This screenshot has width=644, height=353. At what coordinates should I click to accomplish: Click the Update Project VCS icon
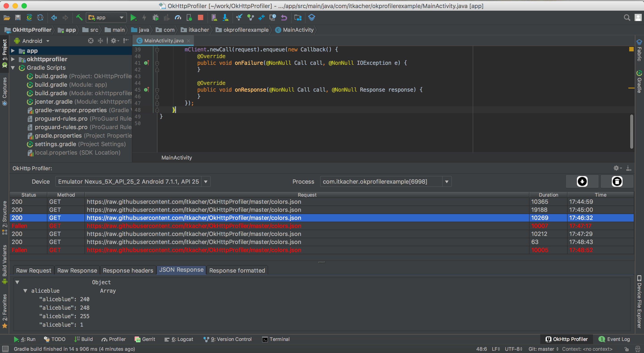point(239,17)
